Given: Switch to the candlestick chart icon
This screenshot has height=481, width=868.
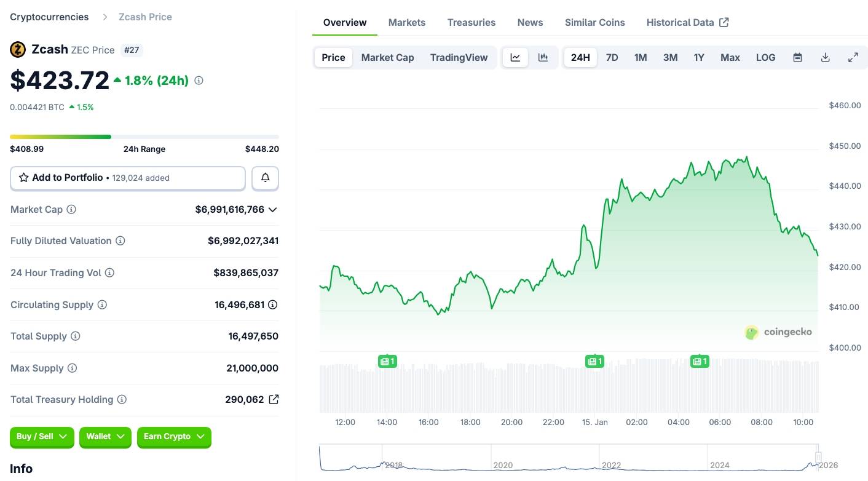Looking at the screenshot, I should tap(543, 57).
